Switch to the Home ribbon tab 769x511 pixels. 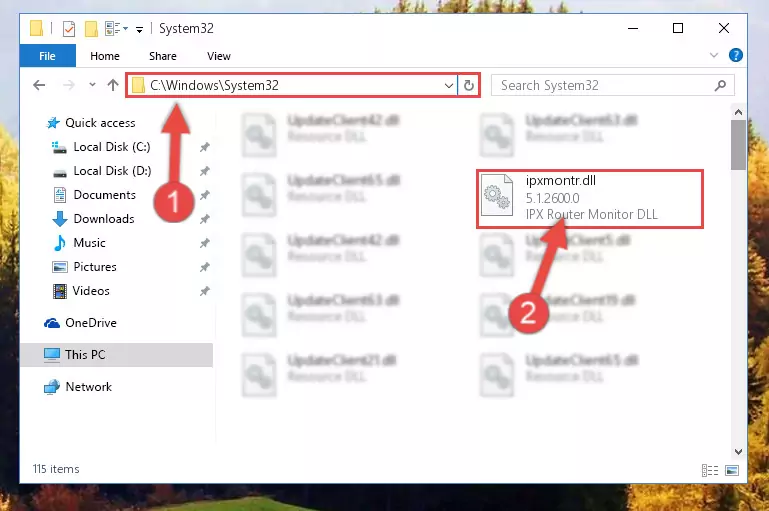coord(104,56)
